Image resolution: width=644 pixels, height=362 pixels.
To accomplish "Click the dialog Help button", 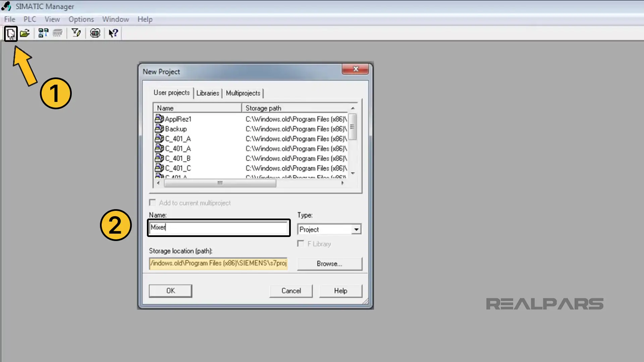I will [x=340, y=291].
